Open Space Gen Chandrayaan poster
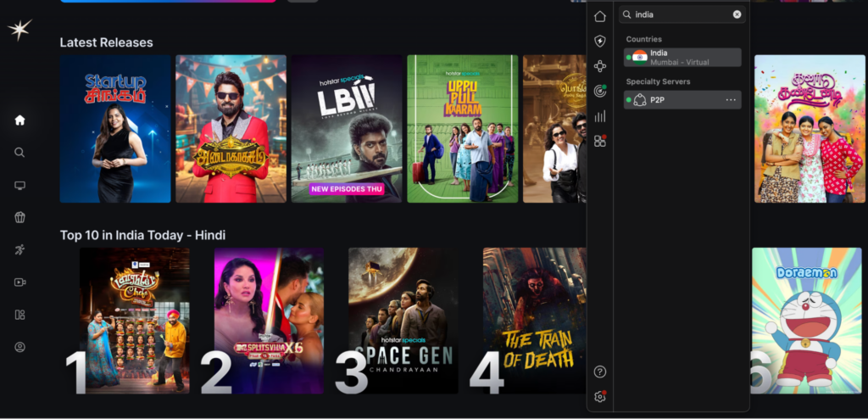The width and height of the screenshot is (868, 419). pyautogui.click(x=403, y=321)
